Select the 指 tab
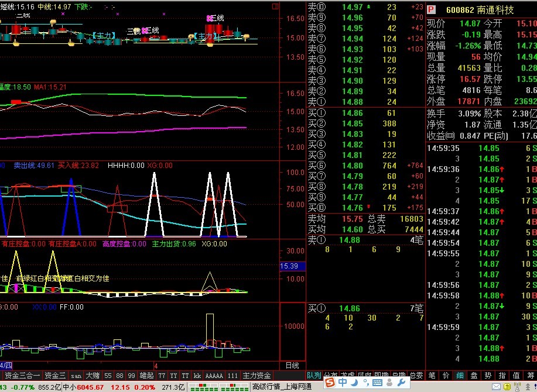The height and width of the screenshot is (392, 537). 502,376
